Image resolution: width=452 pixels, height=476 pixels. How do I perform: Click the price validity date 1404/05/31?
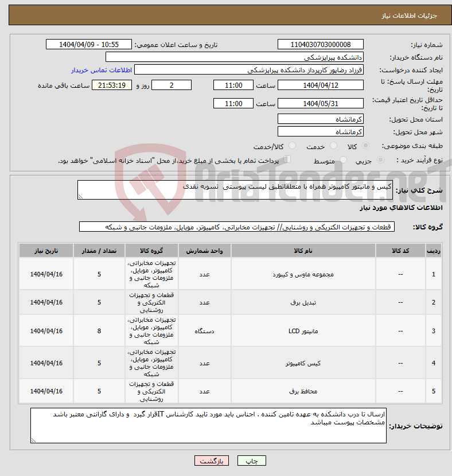[x=321, y=103]
